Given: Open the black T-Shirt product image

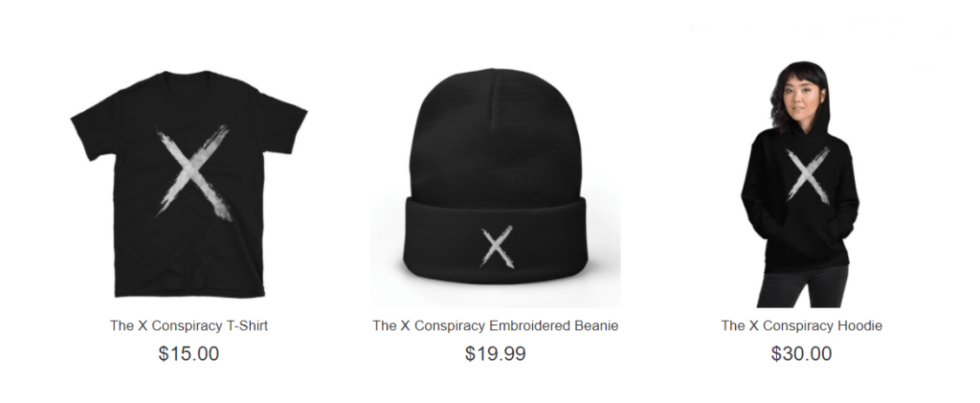Looking at the screenshot, I should [189, 184].
